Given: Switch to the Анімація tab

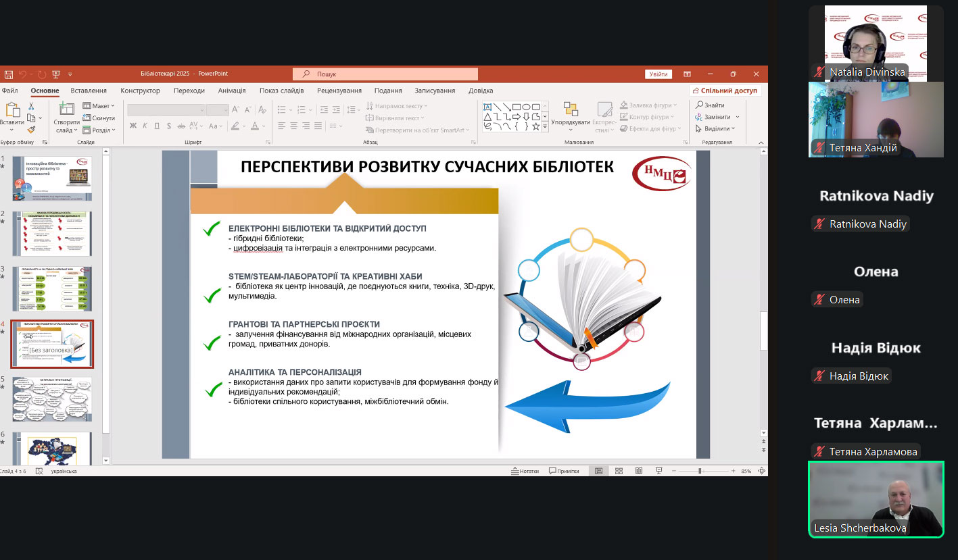Looking at the screenshot, I should point(232,91).
